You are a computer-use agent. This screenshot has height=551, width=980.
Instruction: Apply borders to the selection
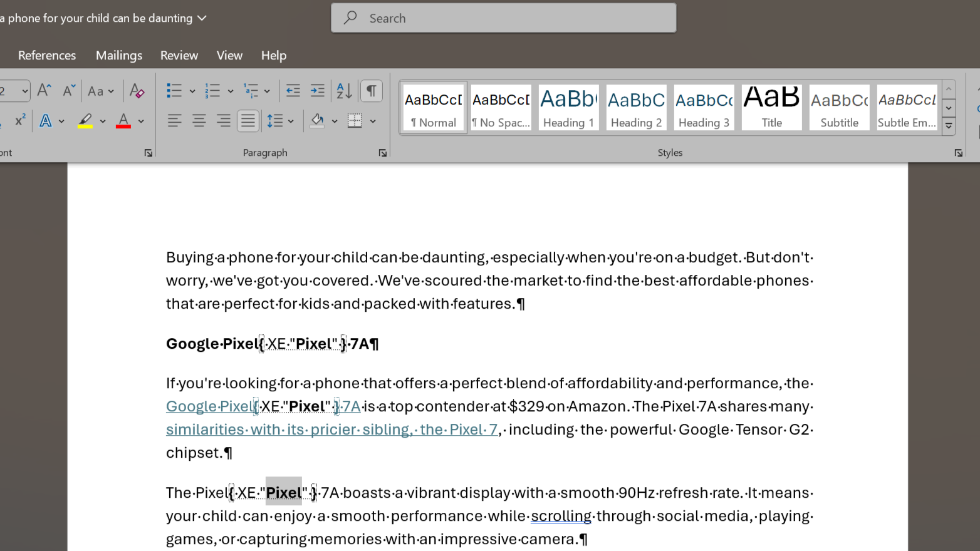click(x=355, y=120)
